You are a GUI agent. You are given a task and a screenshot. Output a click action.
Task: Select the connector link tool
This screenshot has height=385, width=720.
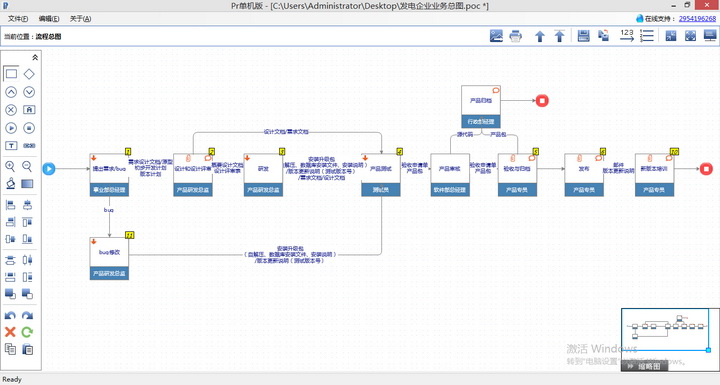pos(29,146)
